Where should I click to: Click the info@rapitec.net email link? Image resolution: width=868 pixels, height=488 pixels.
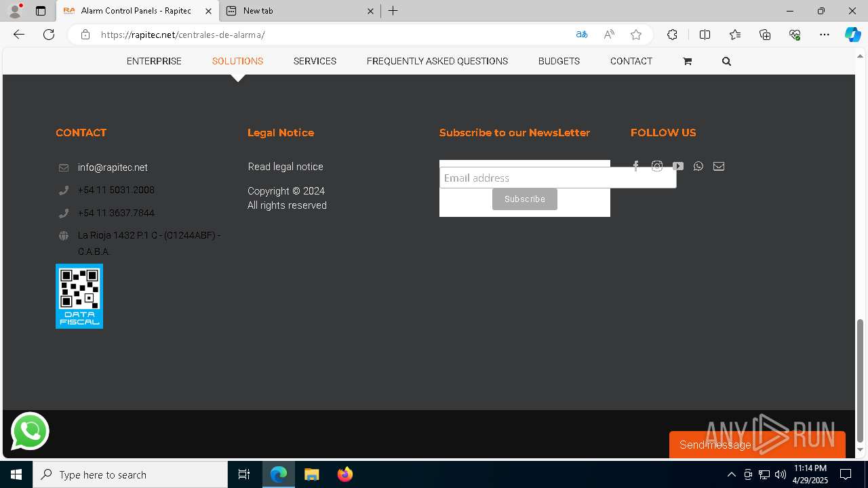(x=113, y=167)
